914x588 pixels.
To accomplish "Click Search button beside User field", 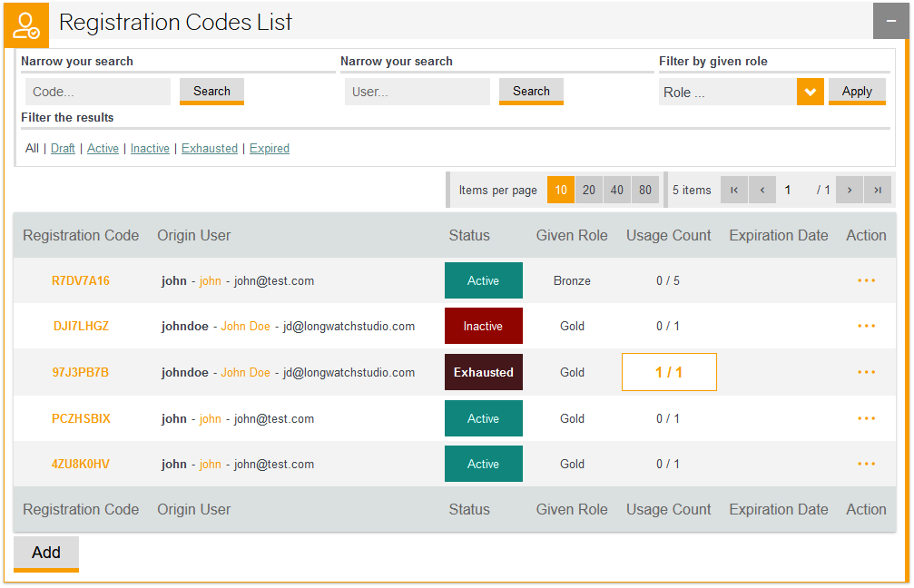I will tap(531, 92).
